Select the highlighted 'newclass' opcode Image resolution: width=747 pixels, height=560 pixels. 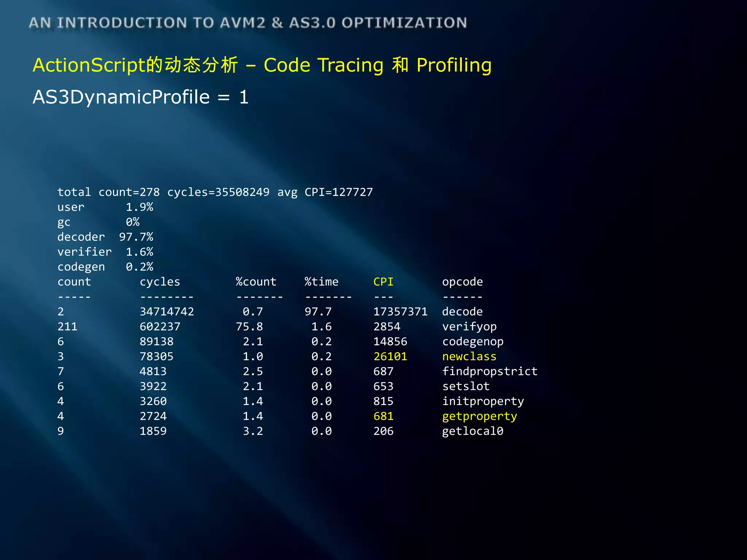coord(469,357)
